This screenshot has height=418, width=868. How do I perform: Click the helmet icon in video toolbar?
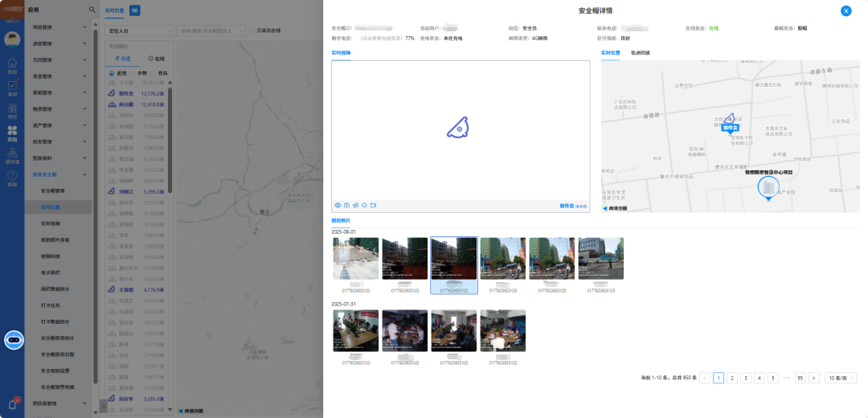(364, 206)
